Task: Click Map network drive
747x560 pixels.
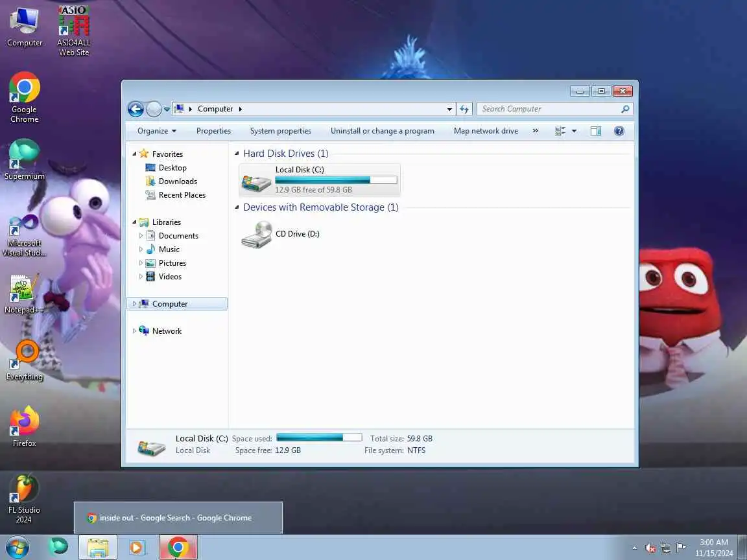Action: (x=486, y=131)
